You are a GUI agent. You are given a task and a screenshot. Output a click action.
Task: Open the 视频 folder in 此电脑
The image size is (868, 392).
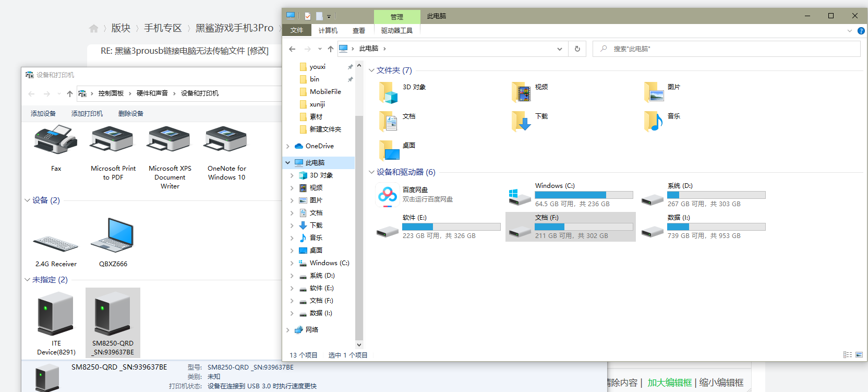530,92
